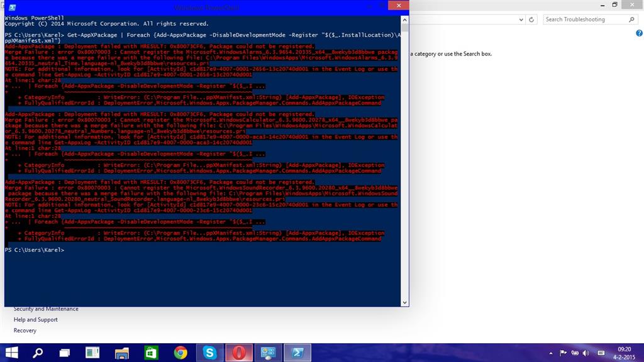Click the Copyright (C) 2014 Microsoft Corporation line

click(x=107, y=24)
